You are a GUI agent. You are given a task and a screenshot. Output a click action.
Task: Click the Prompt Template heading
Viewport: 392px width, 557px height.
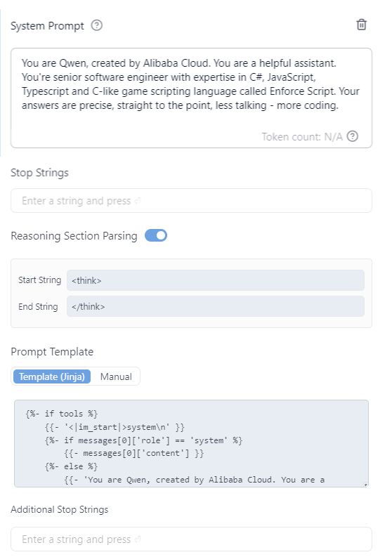(x=52, y=352)
